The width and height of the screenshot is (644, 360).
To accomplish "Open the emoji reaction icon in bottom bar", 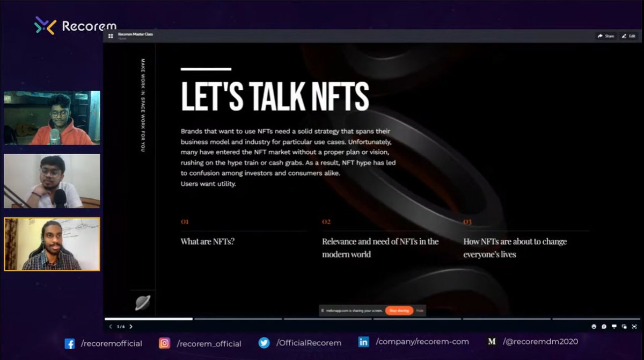I will pos(594,326).
